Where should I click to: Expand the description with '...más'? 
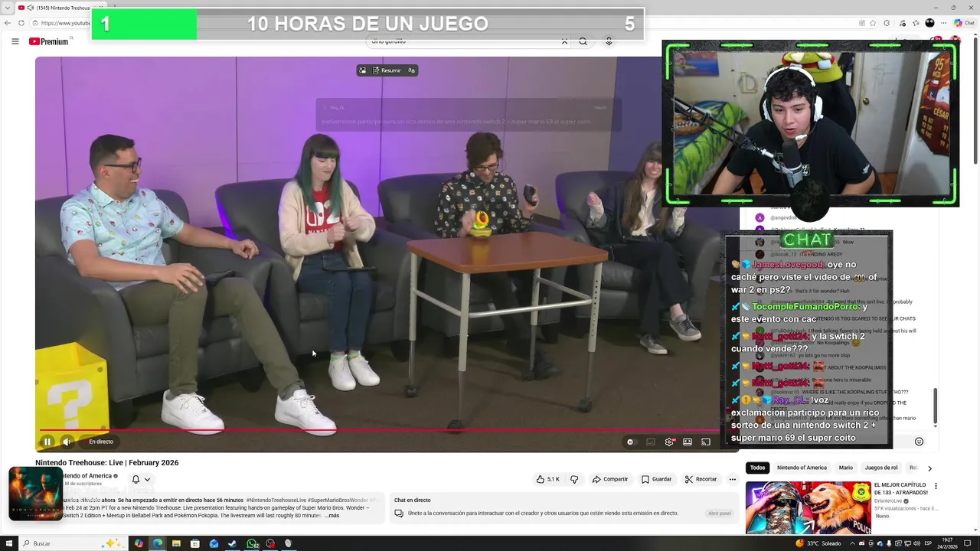pos(332,516)
